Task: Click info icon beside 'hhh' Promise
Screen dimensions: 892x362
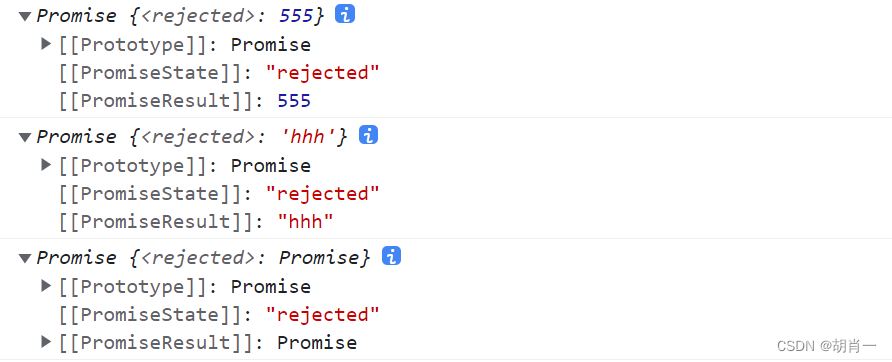Action: [369, 135]
